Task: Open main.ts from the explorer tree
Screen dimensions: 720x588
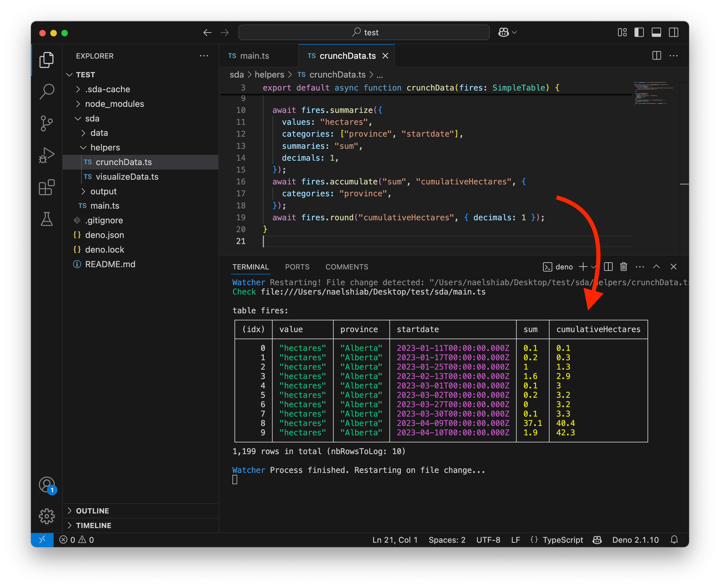Action: coord(141,206)
